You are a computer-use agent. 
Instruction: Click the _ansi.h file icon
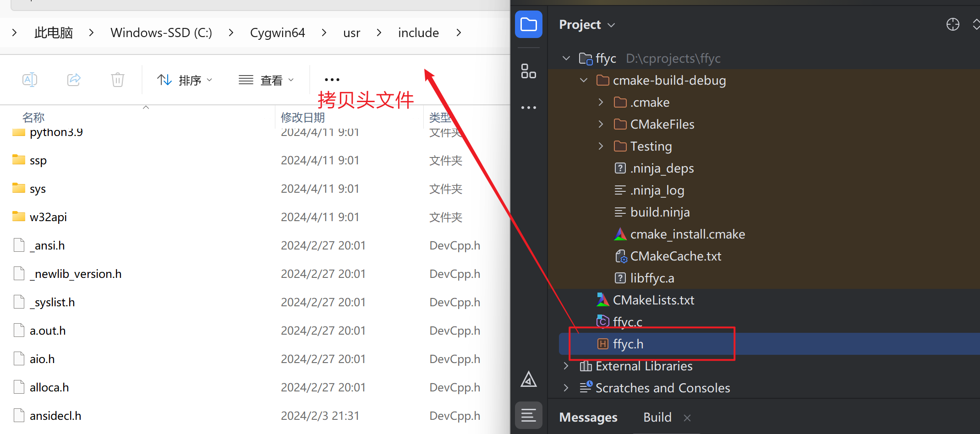(x=19, y=245)
